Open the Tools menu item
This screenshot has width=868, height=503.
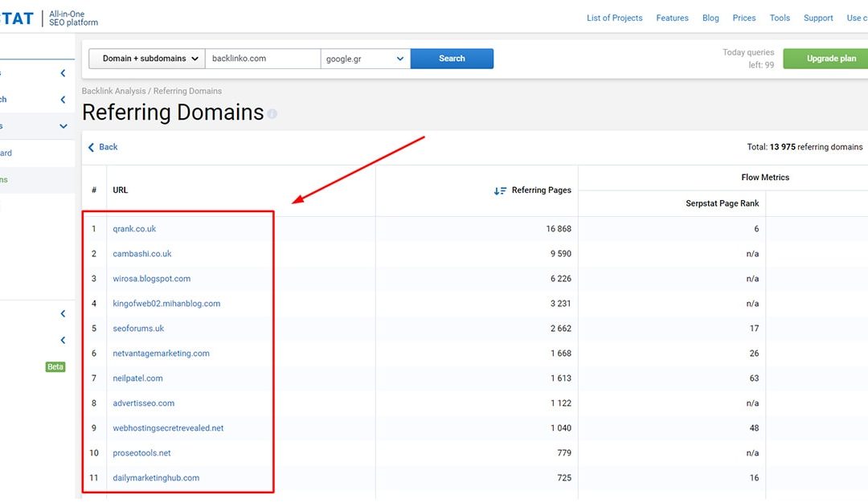click(x=780, y=18)
